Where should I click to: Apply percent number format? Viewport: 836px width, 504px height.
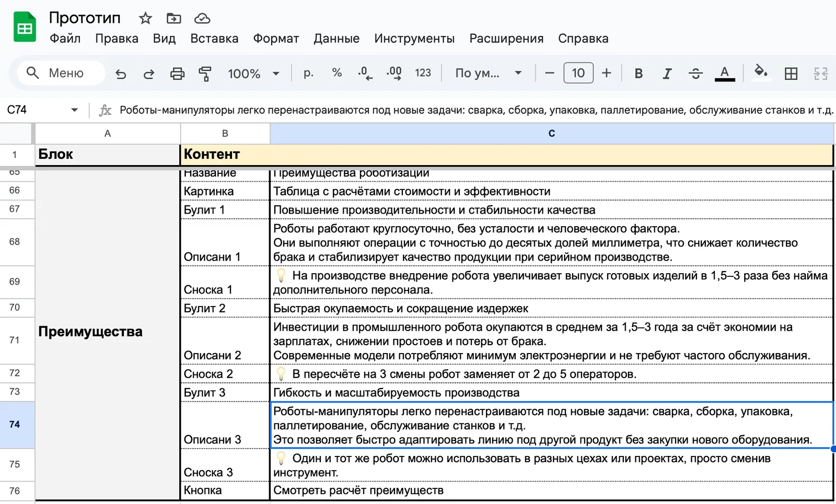337,73
